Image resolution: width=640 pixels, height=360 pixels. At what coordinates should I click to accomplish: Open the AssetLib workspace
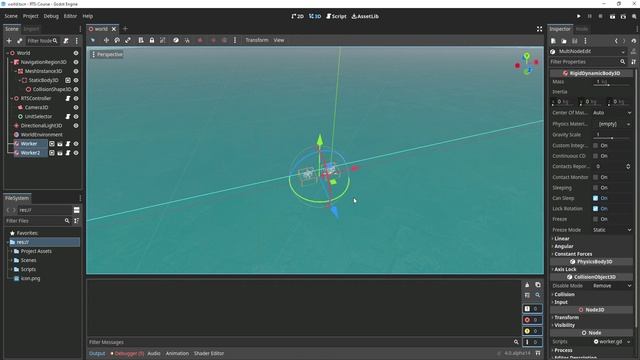(365, 16)
